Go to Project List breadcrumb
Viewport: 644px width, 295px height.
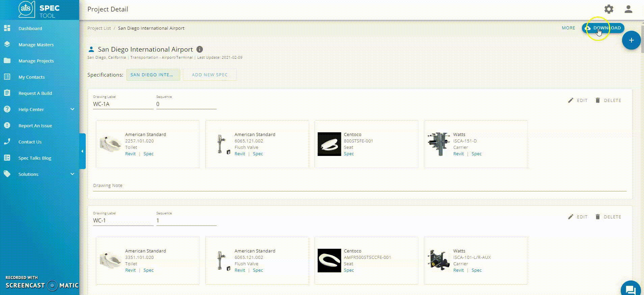(x=99, y=28)
